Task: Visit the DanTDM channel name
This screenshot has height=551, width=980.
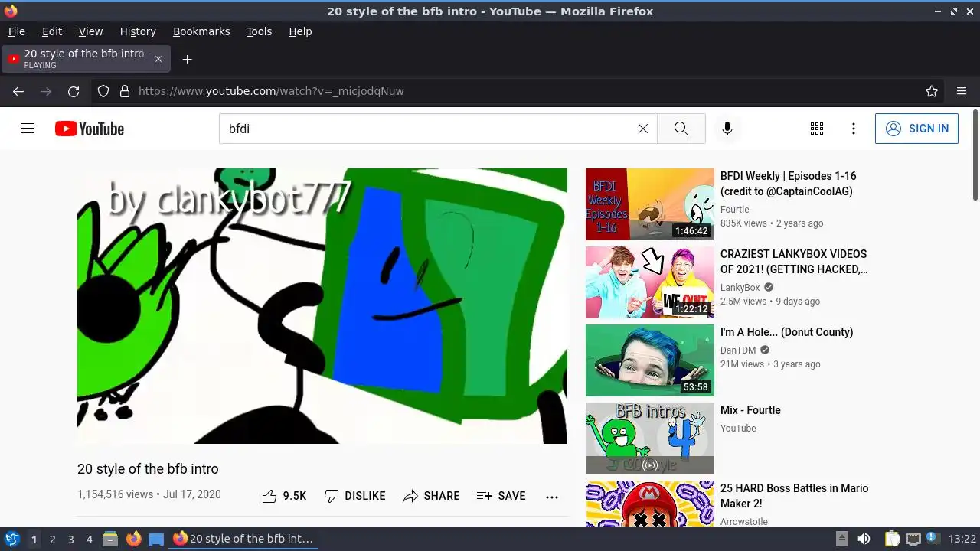Action: (738, 350)
